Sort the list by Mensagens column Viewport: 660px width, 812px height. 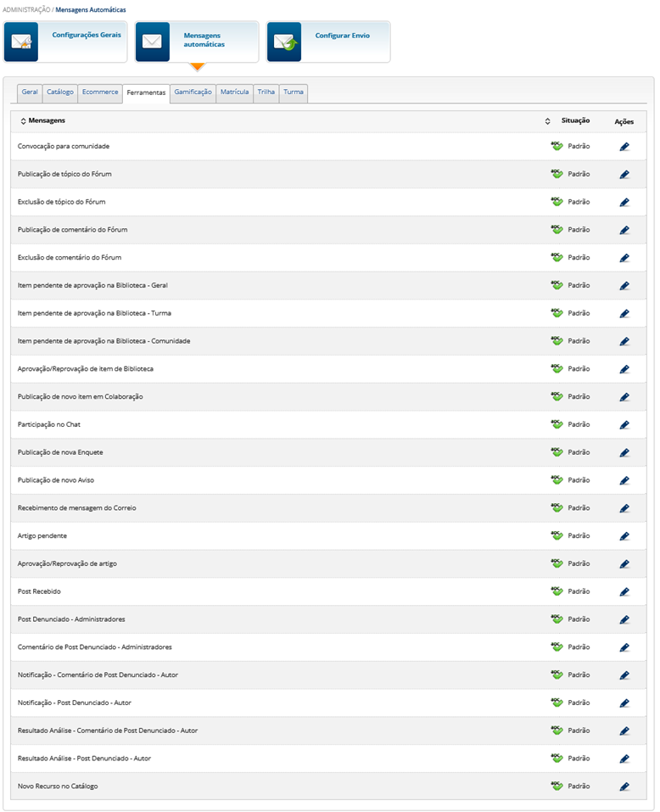point(24,121)
